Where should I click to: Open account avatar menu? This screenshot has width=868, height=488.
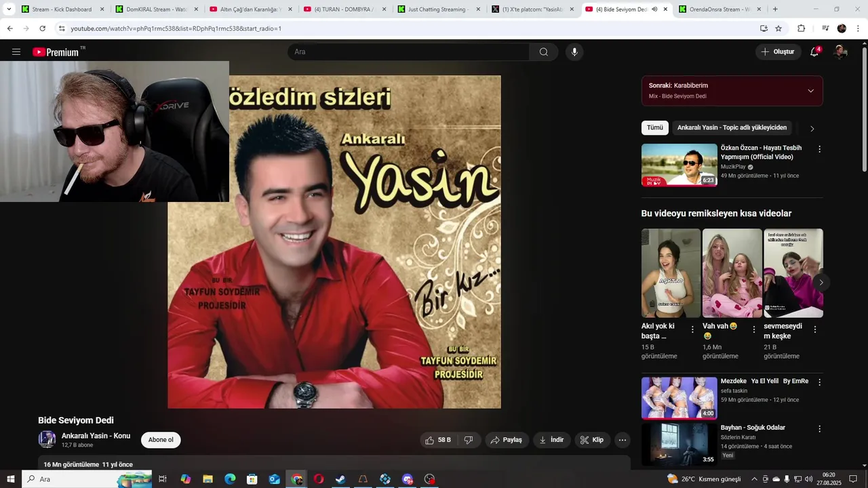click(840, 52)
